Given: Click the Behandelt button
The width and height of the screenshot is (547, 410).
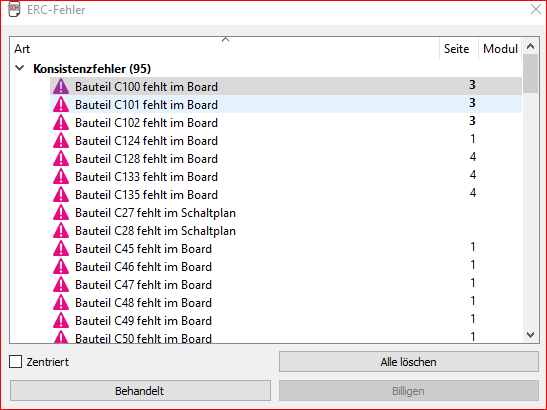Looking at the screenshot, I should (x=140, y=391).
